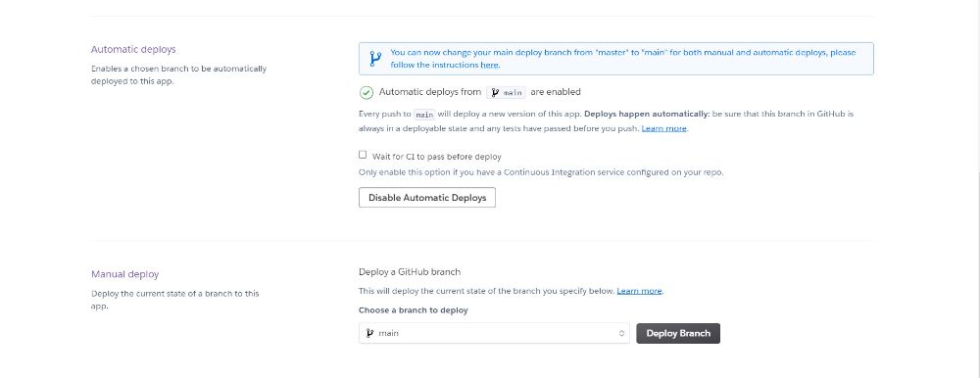Click the branch icon in the info banner

coord(375,59)
